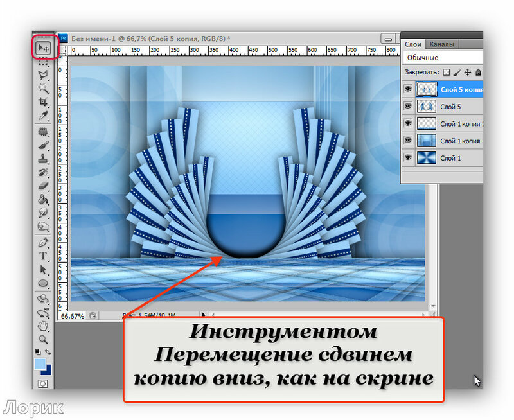Viewport: 514px width, 420px height.
Task: Select the Path Selection tool
Action: 43,270
